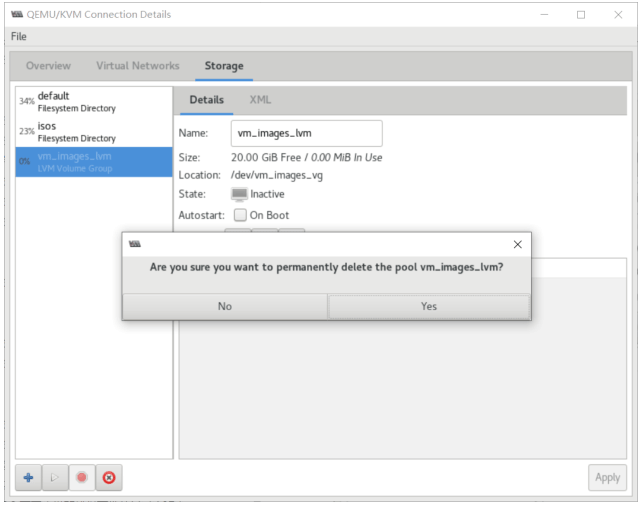This screenshot has height=505, width=643.
Task: Click the monitor icon beside Inactive state
Action: (239, 194)
